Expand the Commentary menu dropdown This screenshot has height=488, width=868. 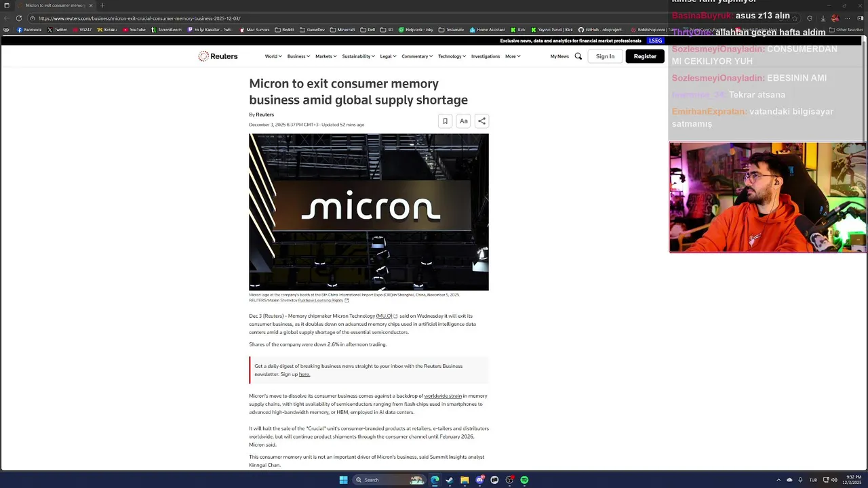(417, 56)
